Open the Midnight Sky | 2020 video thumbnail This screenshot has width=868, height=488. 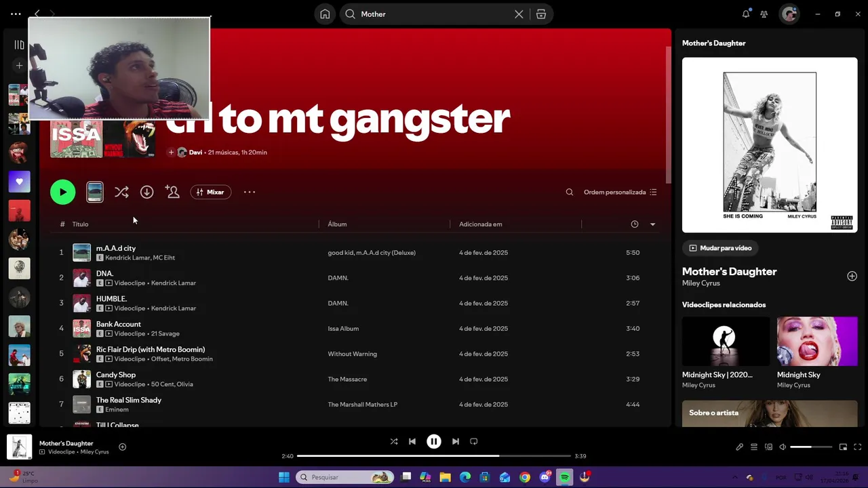(x=726, y=342)
